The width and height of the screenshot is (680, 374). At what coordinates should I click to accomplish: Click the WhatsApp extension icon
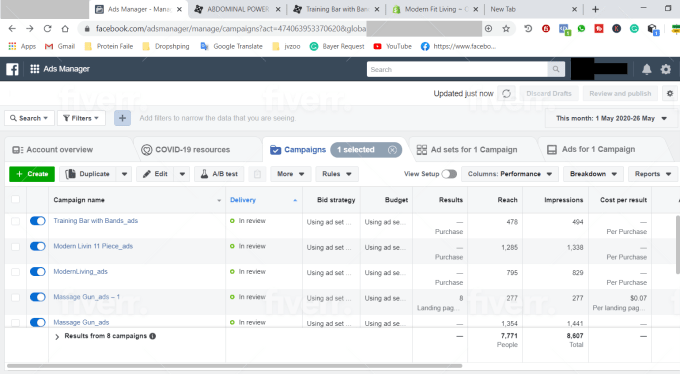pos(582,29)
